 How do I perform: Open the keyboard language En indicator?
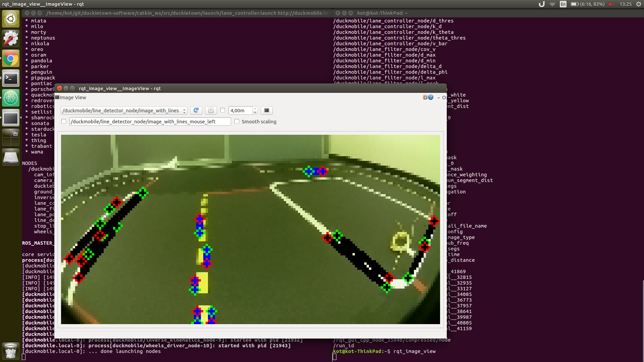click(x=563, y=4)
